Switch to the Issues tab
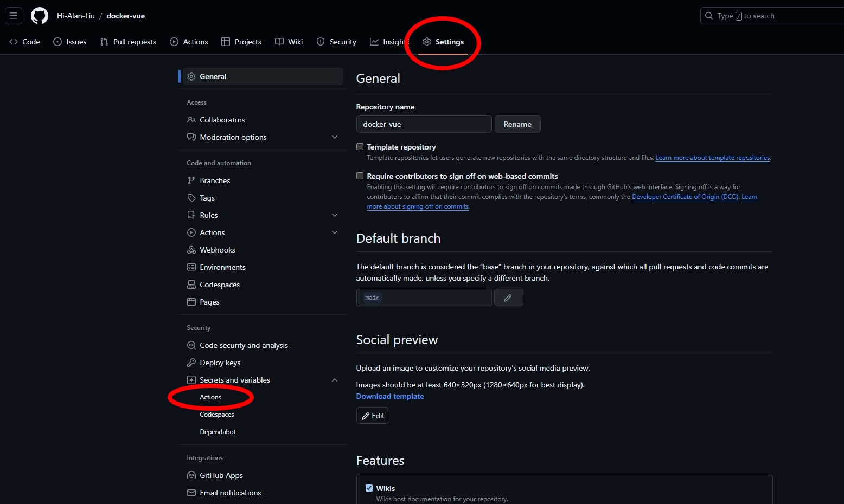844x504 pixels. [x=70, y=42]
